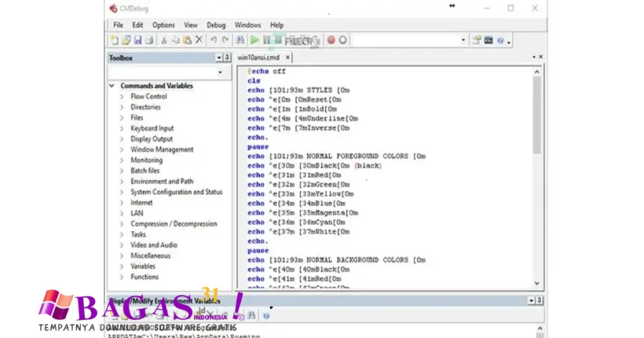Screen dimensions: 644x338
Task: Expand the Directories node
Action: (x=122, y=107)
